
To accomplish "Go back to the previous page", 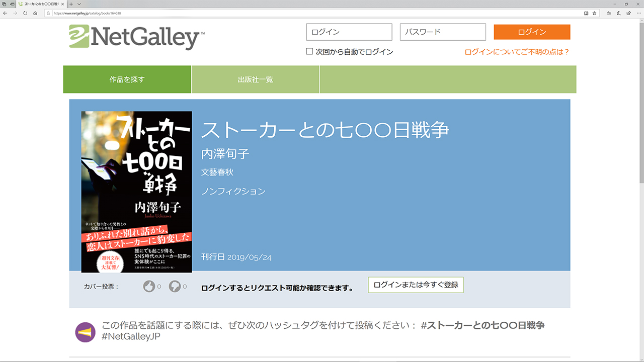I will point(5,13).
